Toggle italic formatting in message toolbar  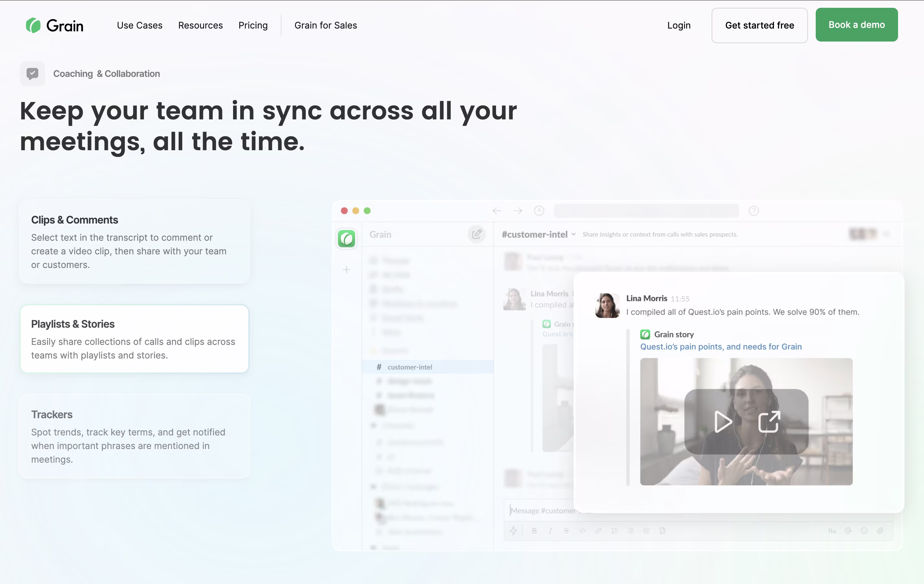tap(550, 531)
